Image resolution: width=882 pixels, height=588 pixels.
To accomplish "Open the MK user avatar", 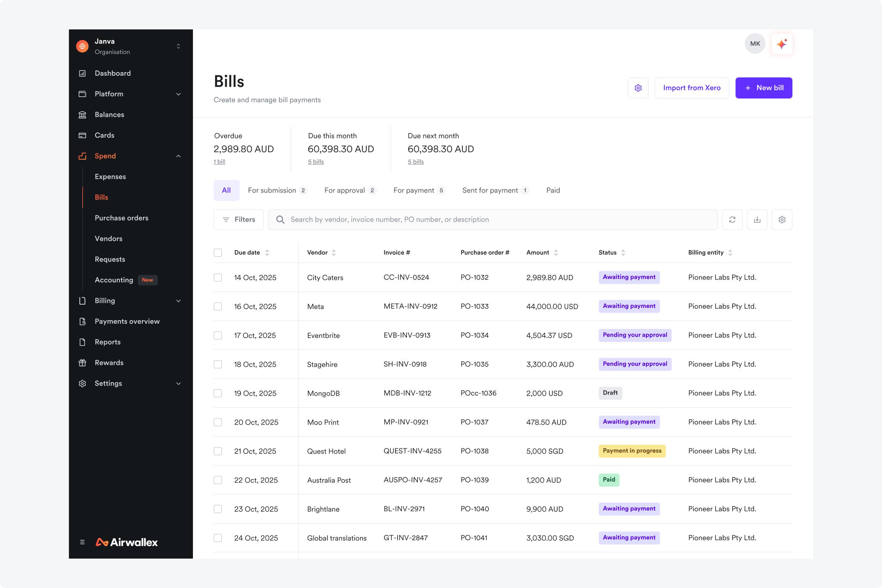I will [x=755, y=43].
